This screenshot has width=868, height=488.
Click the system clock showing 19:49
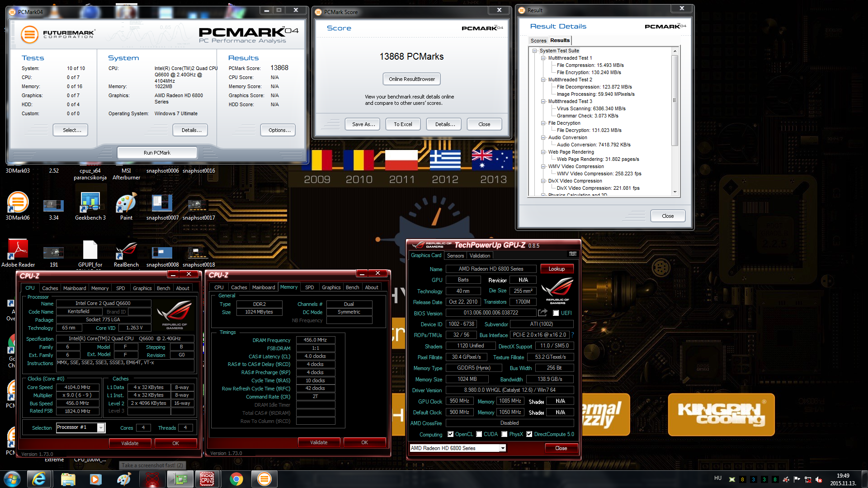pyautogui.click(x=843, y=476)
